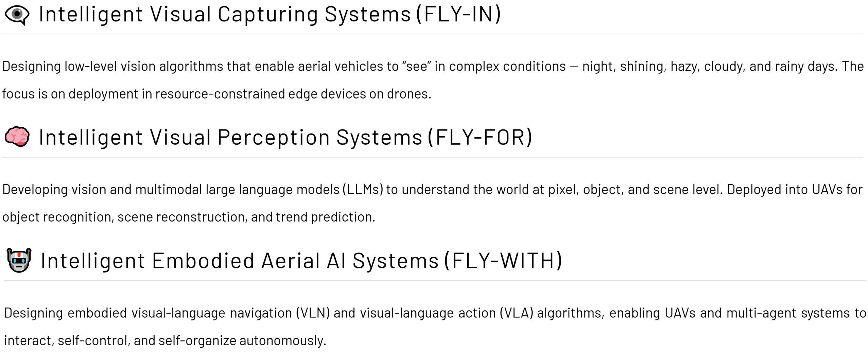
Task: Click the eye speech-bubble emoji icon
Action: [x=17, y=15]
